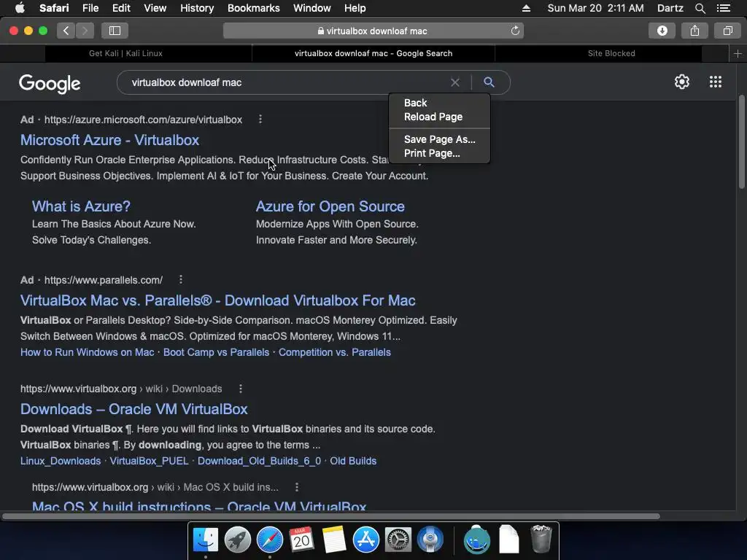Open options dots beside Mac OS X build URL

297,486
